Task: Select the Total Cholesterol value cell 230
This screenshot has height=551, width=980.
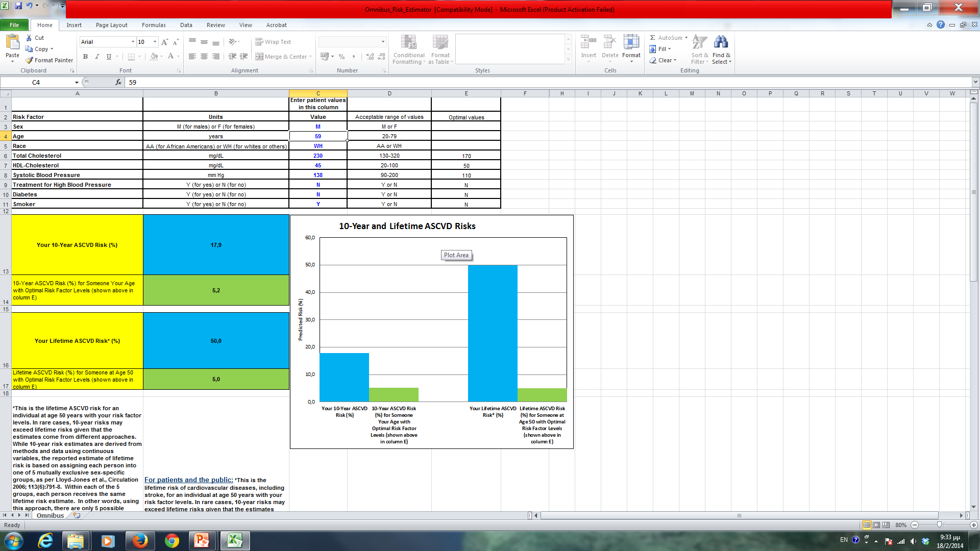Action: (x=318, y=156)
